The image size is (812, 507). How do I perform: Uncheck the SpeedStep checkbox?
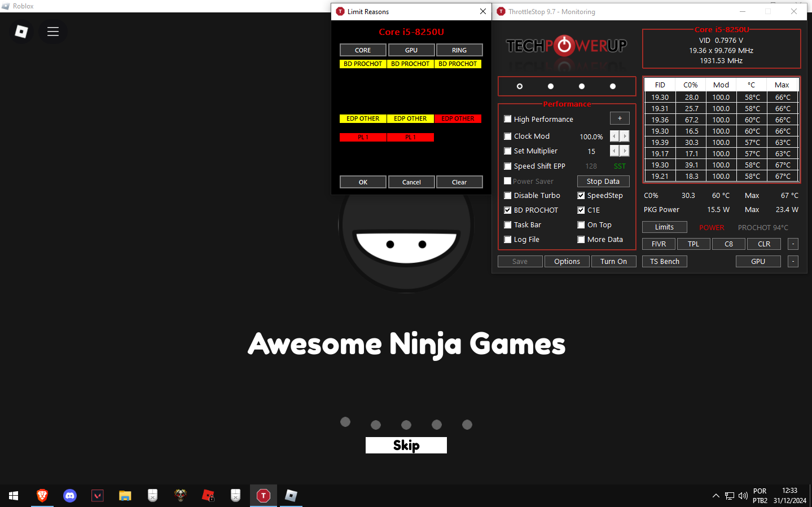coord(581,195)
